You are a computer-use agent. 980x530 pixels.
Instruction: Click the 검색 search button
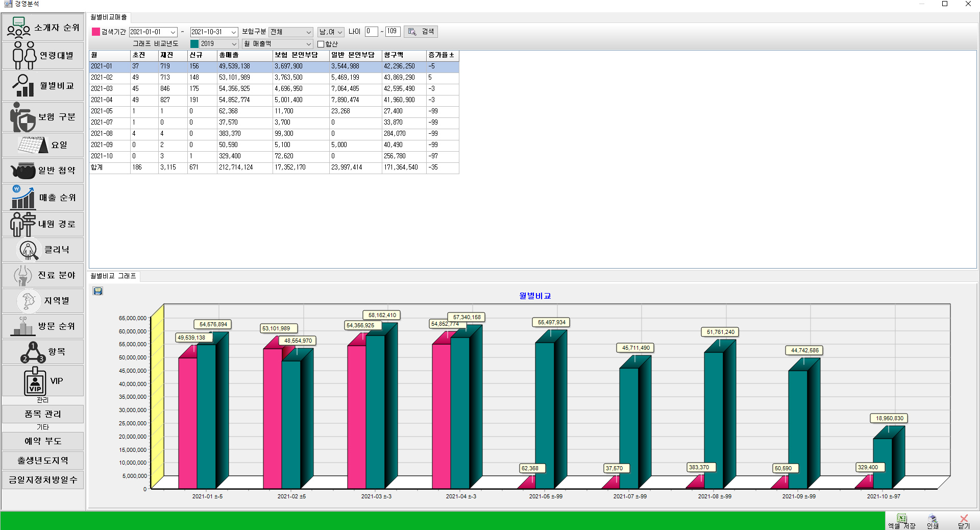tap(421, 32)
